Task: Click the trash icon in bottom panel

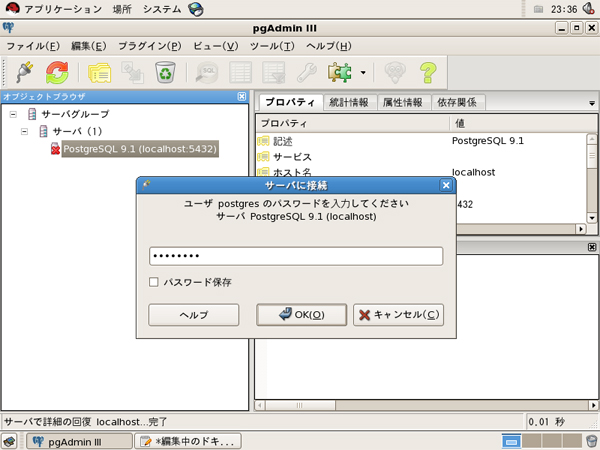Action: pyautogui.click(x=591, y=441)
